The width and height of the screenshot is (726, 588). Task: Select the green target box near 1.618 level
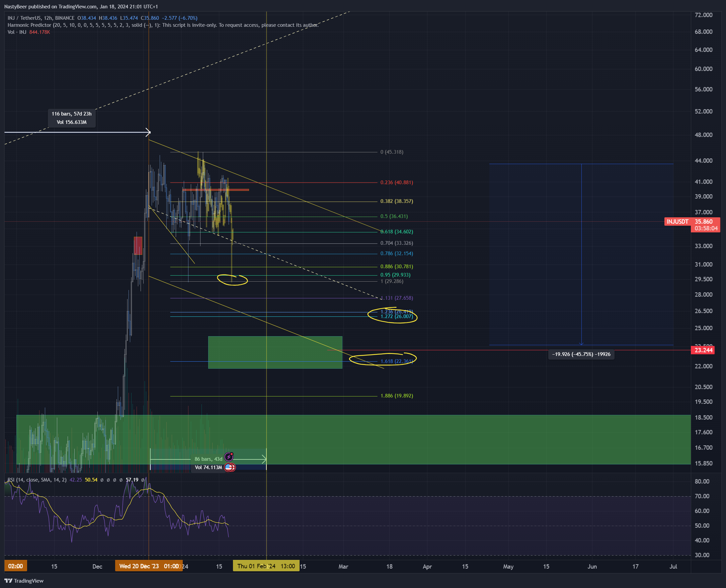[275, 352]
